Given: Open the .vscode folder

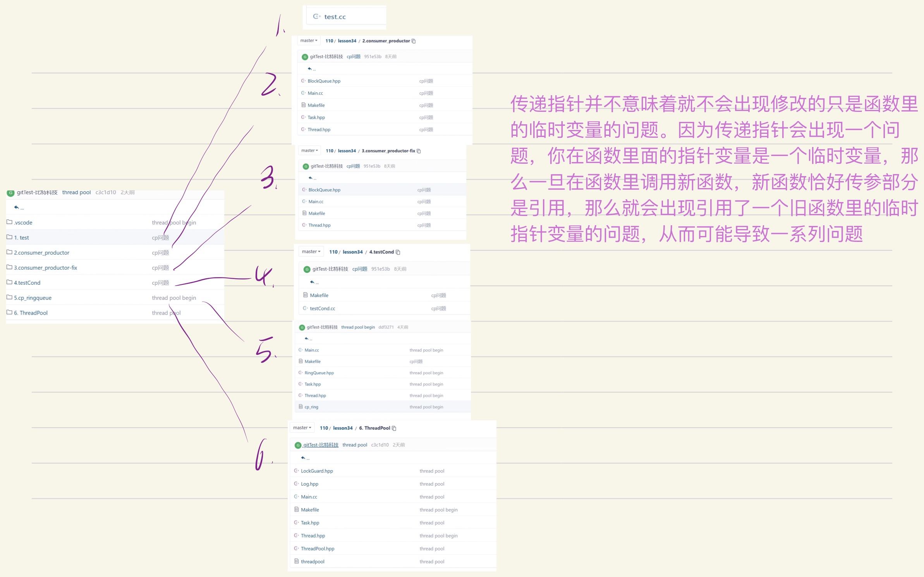Looking at the screenshot, I should click(x=23, y=223).
